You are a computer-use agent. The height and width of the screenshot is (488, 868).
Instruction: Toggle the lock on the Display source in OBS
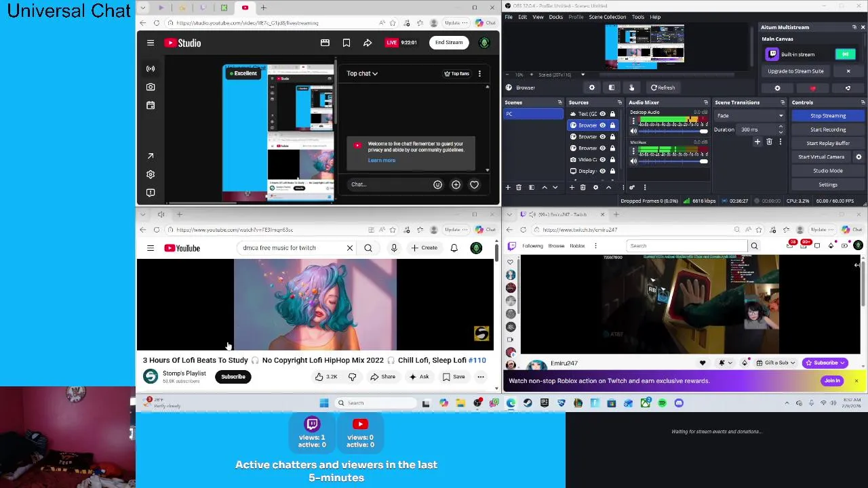click(x=612, y=171)
